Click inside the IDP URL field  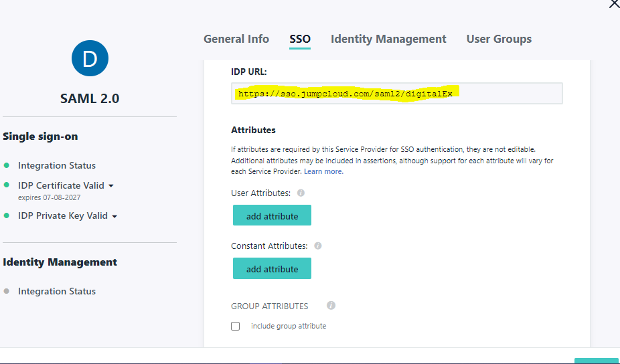[396, 94]
